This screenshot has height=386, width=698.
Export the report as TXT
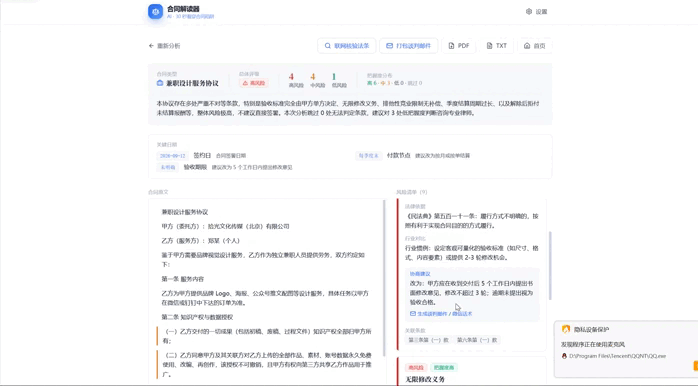point(497,46)
